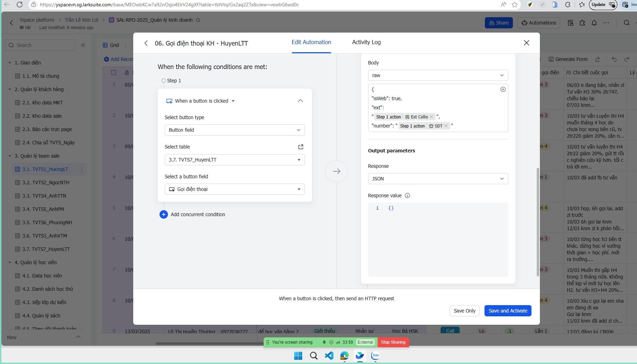Click the action panel vertical scrollbar
Image resolution: width=637 pixels, height=364 pixels.
tap(538, 222)
